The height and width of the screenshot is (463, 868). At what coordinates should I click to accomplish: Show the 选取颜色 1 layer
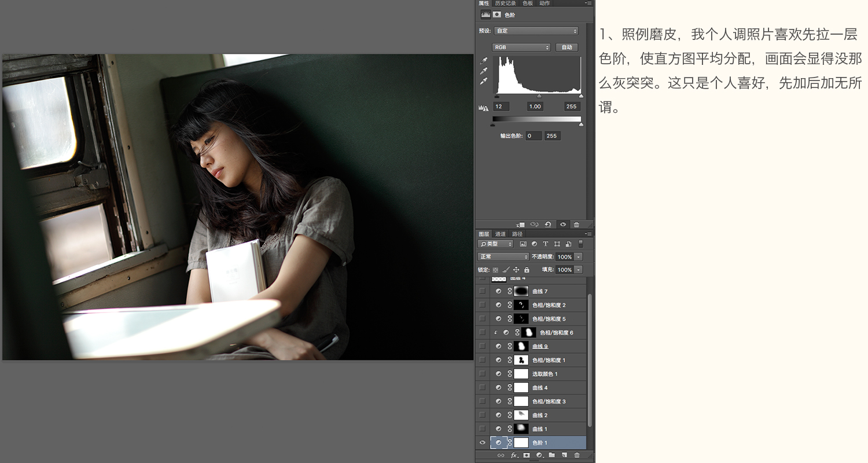[483, 374]
